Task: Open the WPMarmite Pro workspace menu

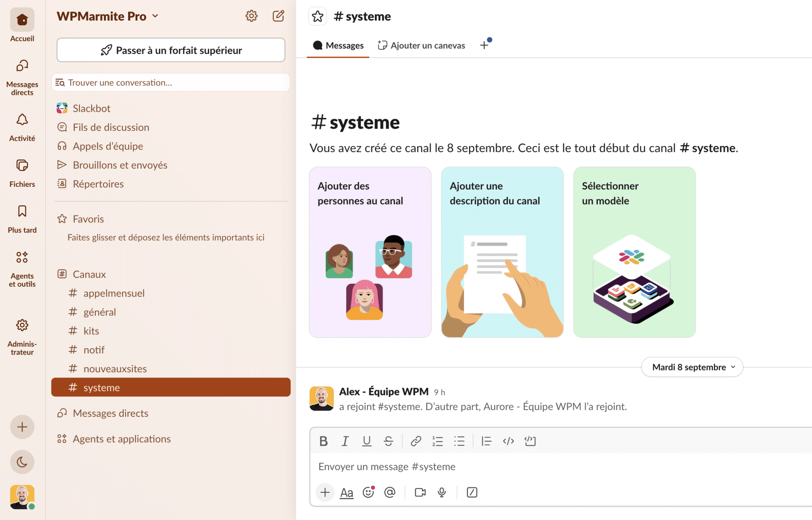Action: (x=107, y=16)
